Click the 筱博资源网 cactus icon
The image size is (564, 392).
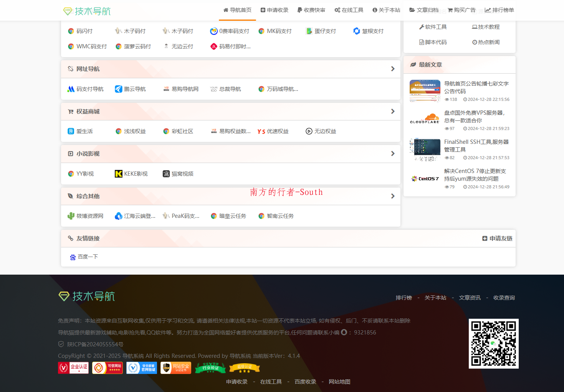pyautogui.click(x=71, y=216)
